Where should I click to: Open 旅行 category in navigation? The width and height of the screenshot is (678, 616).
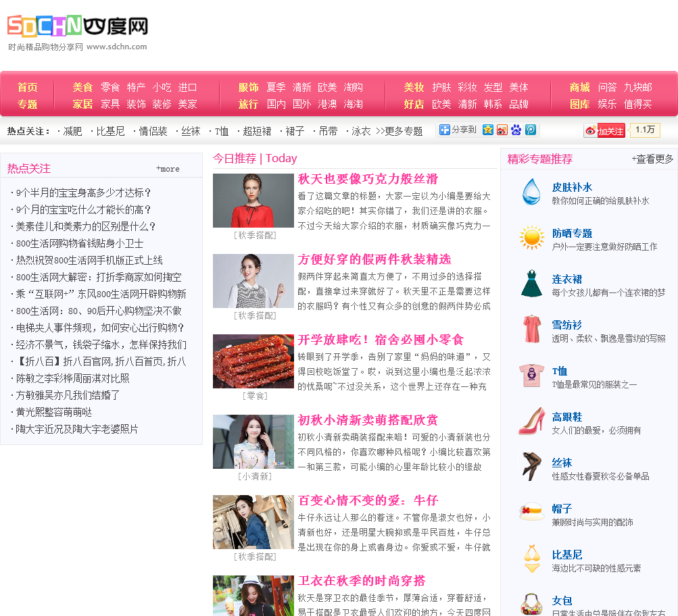248,104
